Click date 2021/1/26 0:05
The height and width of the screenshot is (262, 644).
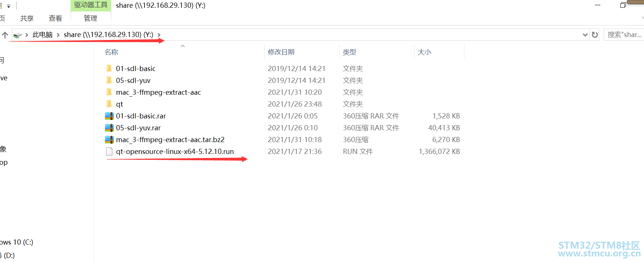(293, 116)
